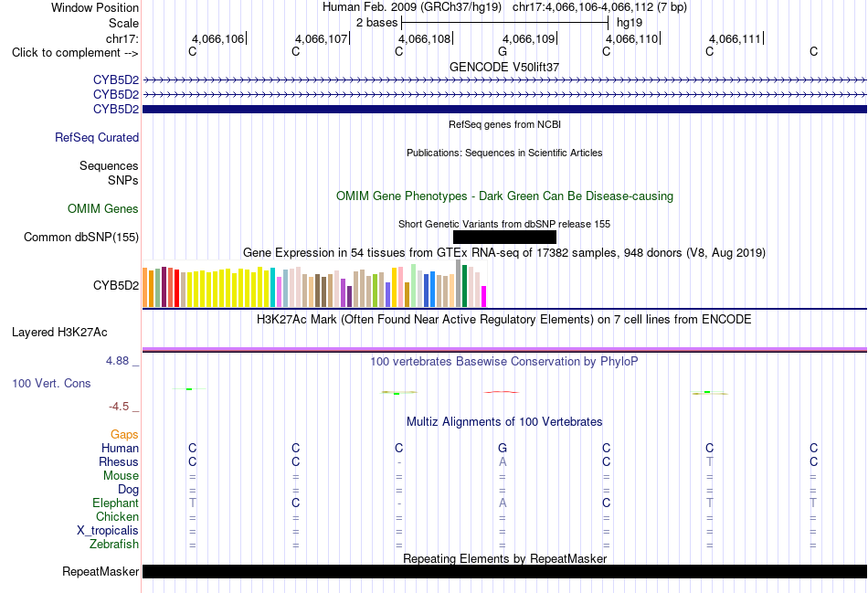Click the OMIM Genes label
The height and width of the screenshot is (593, 868).
103,208
